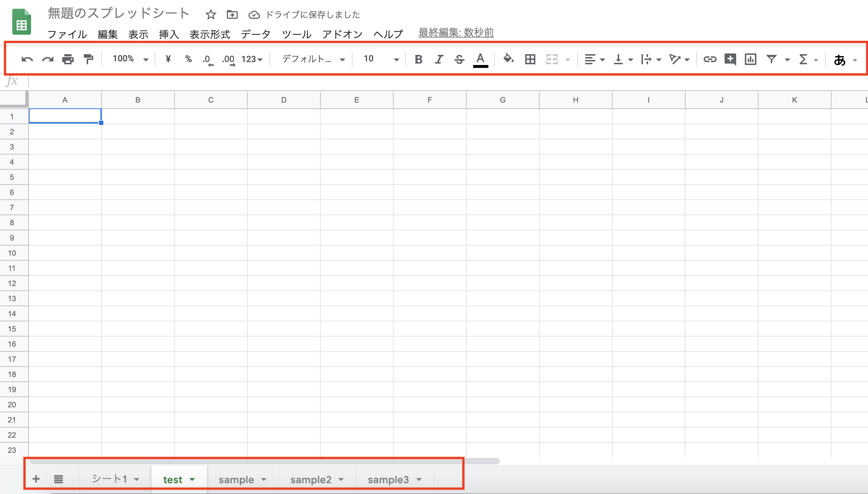Open the sample3 tab dropdown arrow
Screen dimensions: 868x494
[x=419, y=480]
